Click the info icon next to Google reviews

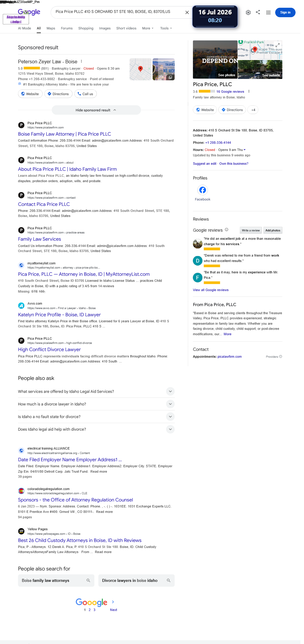pos(226,230)
